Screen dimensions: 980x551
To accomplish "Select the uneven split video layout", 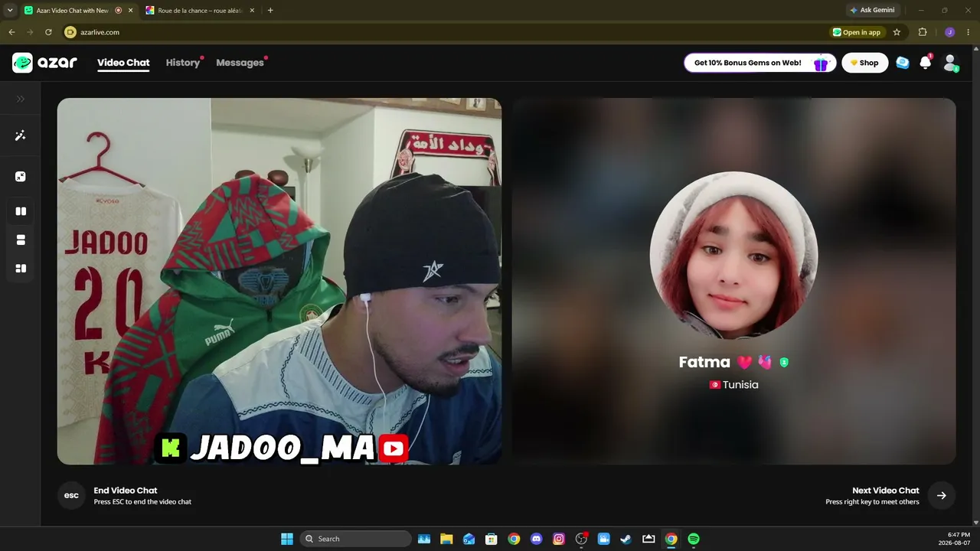I will click(x=21, y=269).
